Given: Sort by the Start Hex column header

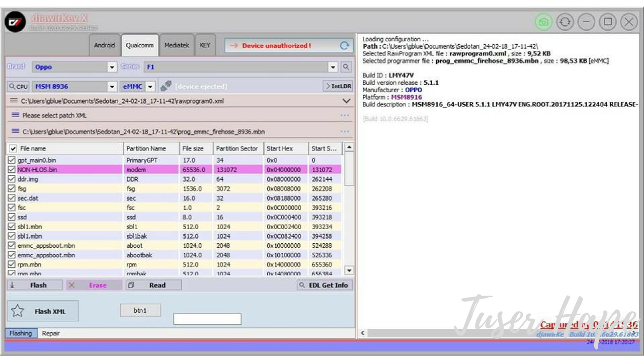Looking at the screenshot, I should (286, 148).
